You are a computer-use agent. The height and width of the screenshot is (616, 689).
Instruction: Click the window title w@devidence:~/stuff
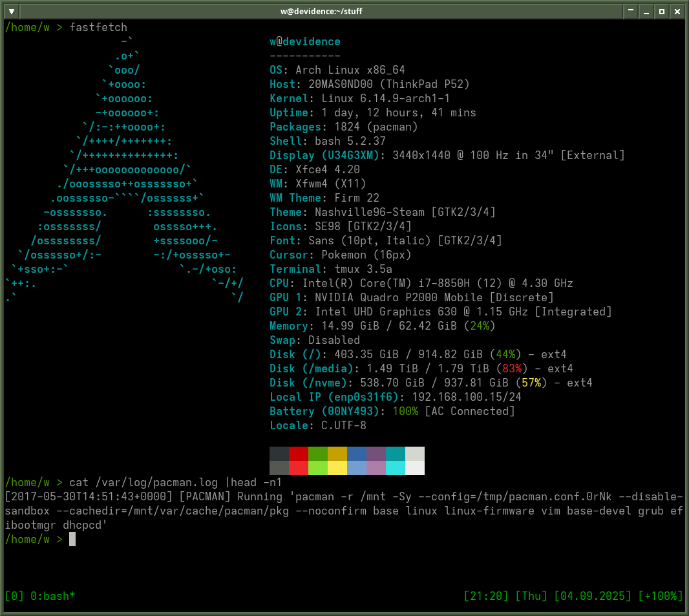pos(321,12)
